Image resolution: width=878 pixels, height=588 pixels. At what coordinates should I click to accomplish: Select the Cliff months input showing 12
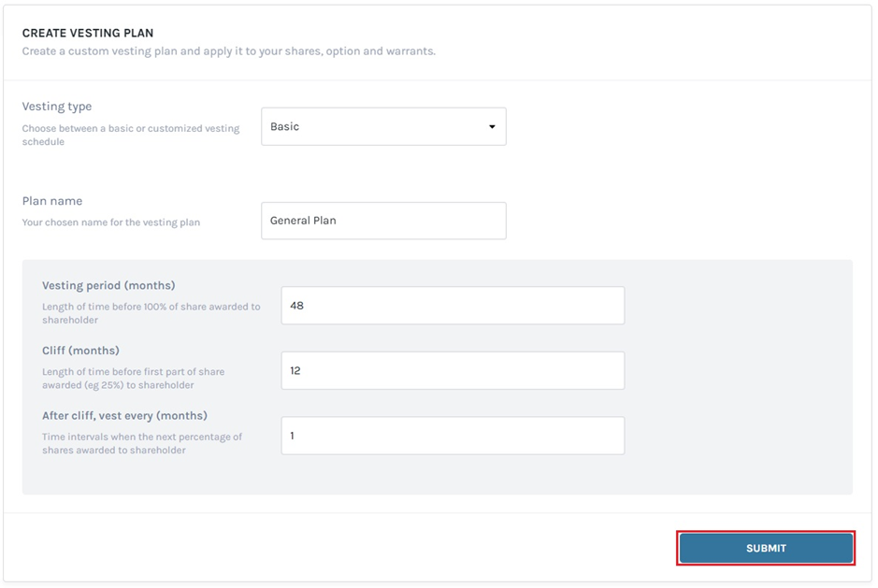(453, 370)
